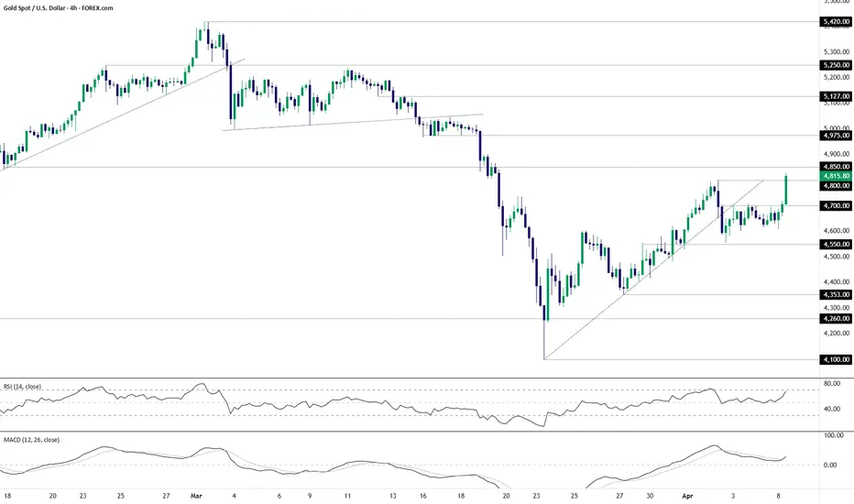This screenshot has width=854, height=504.
Task: Open the RSI (14, close) indicator label
Action: [x=22, y=387]
